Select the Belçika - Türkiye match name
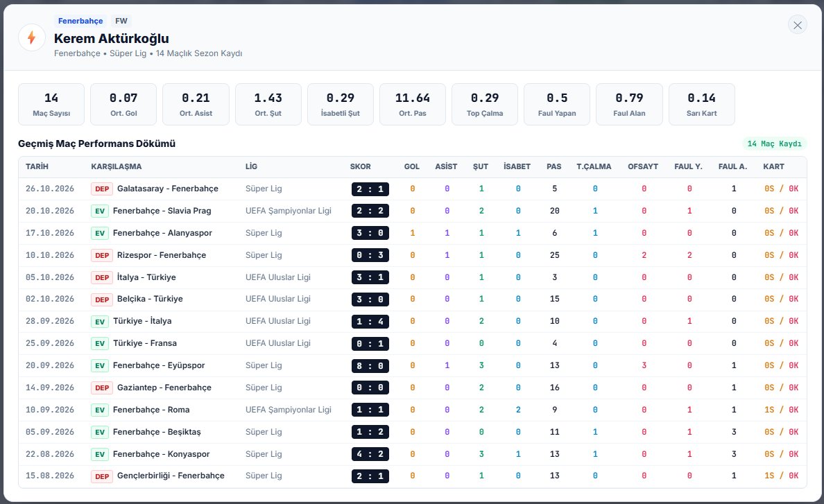Image resolution: width=824 pixels, height=504 pixels. [150, 299]
